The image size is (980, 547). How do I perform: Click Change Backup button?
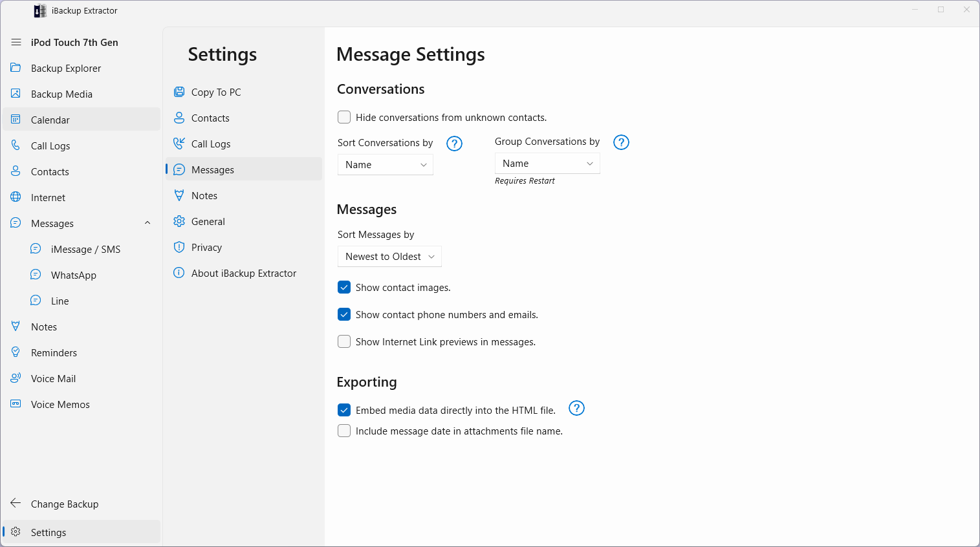pyautogui.click(x=64, y=504)
